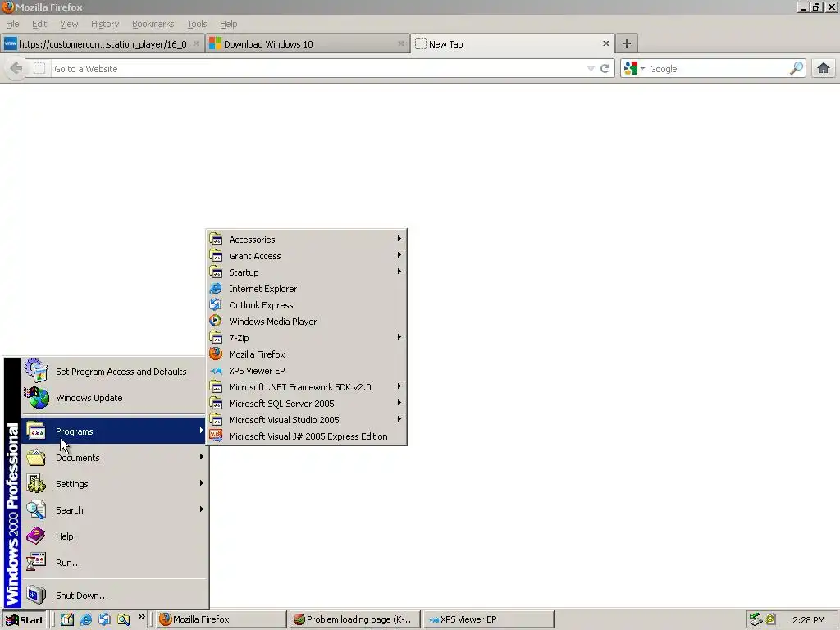Click the Startup folder icon

(x=216, y=272)
